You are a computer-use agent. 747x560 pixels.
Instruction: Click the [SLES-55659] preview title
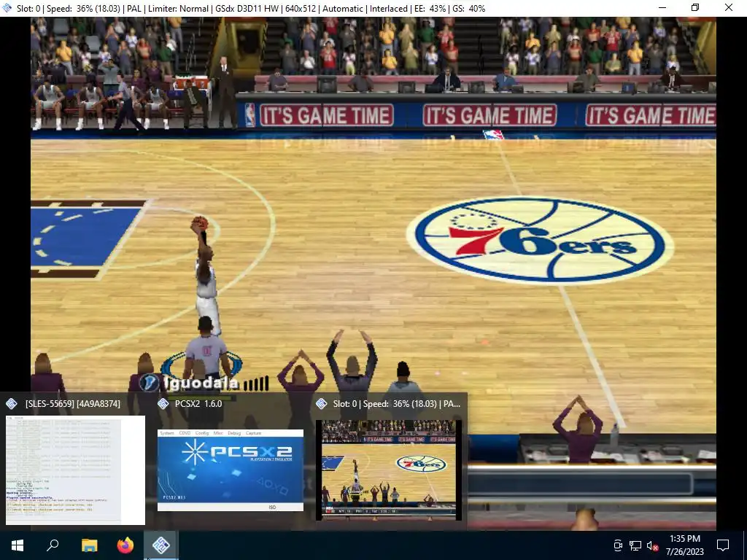pos(73,404)
